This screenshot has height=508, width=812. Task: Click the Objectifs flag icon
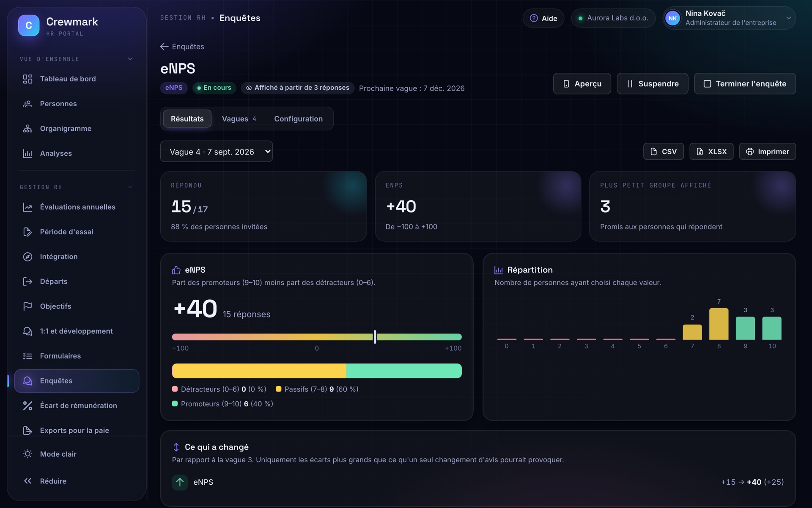point(27,306)
